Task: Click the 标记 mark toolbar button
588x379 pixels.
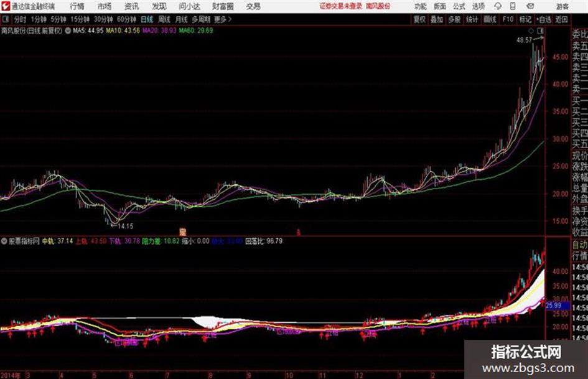Action: pos(525,19)
